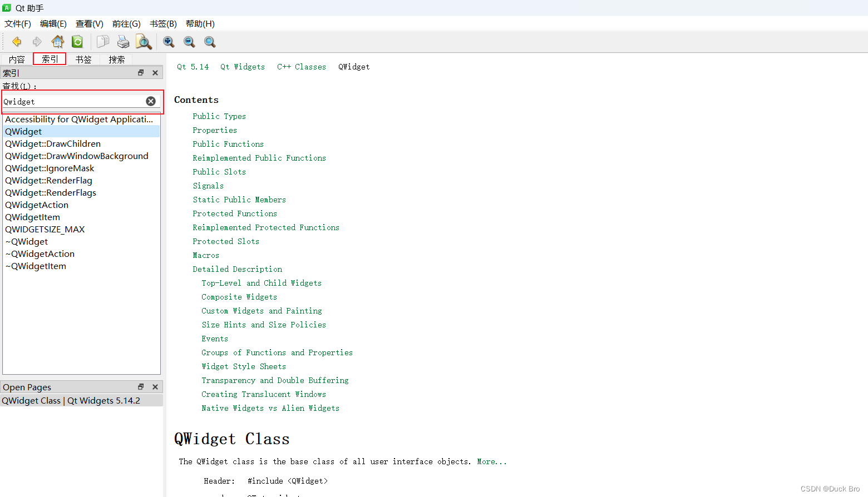Jump to Detailed Description
868x497 pixels.
(238, 269)
